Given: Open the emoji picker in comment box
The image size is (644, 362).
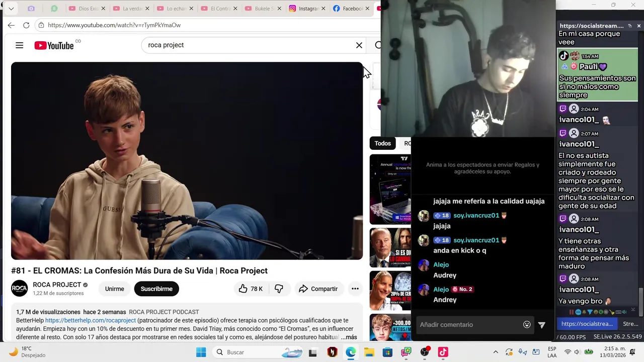Looking at the screenshot, I should point(527,325).
